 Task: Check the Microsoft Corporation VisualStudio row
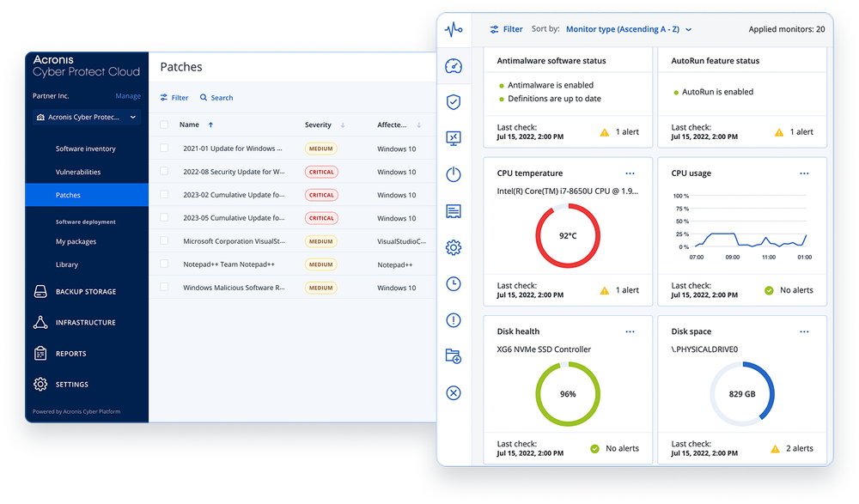click(x=164, y=240)
